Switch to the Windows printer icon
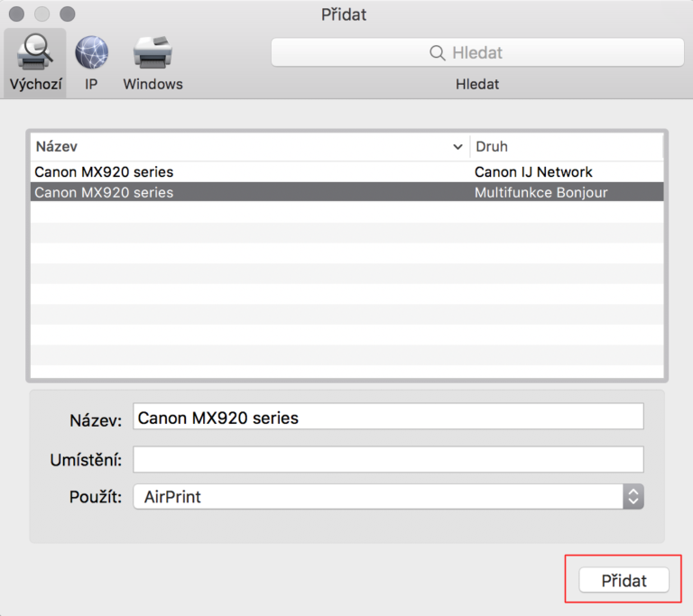 (x=152, y=52)
